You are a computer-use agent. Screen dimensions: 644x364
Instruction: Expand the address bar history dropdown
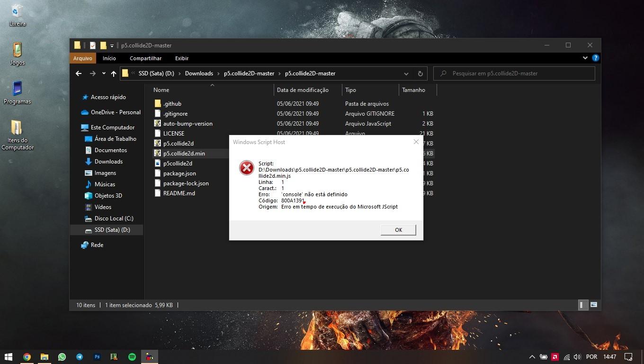406,73
